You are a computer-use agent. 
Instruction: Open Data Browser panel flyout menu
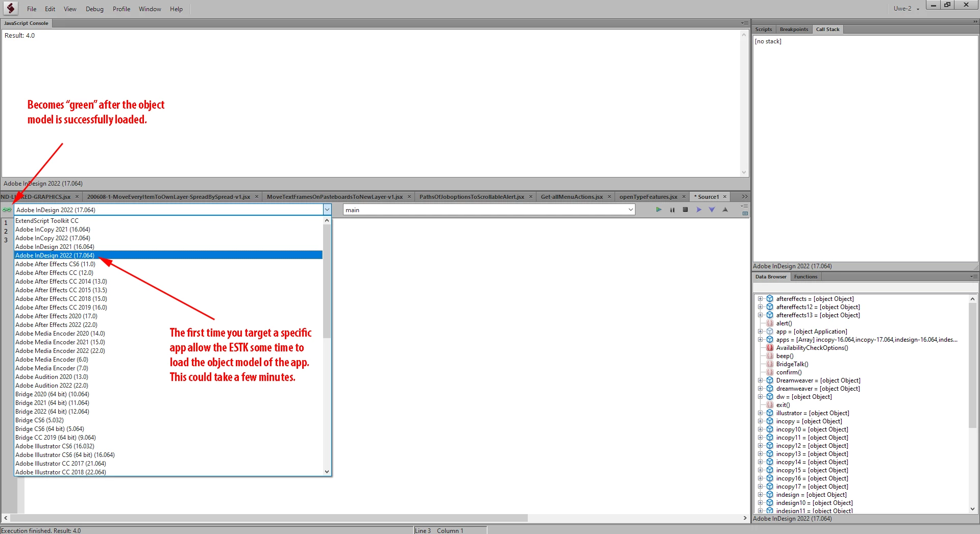pyautogui.click(x=974, y=276)
